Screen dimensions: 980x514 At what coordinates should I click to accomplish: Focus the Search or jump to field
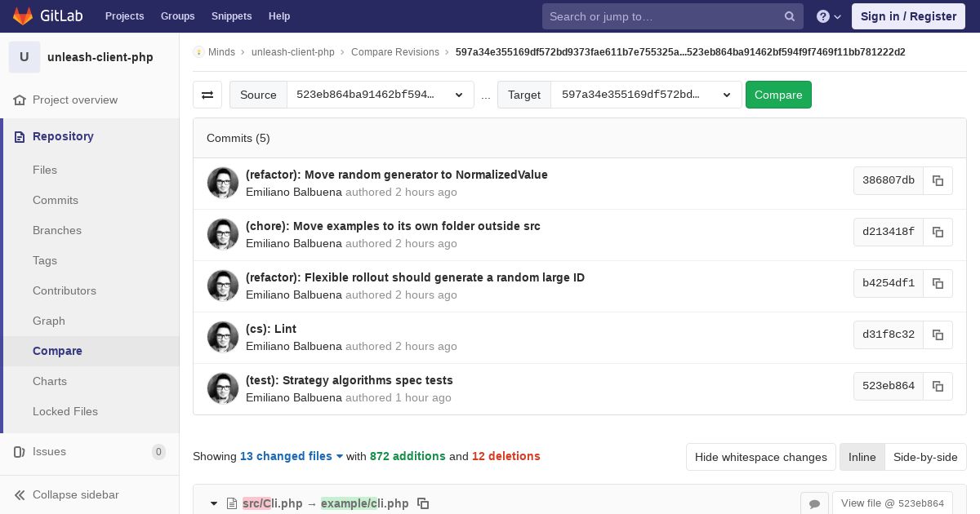[663, 16]
